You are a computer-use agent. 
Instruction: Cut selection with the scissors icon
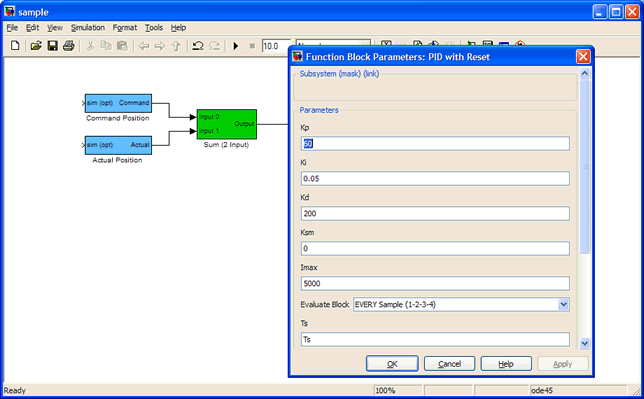pos(90,46)
